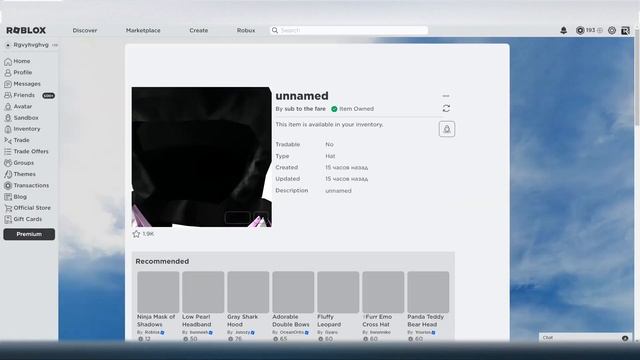This screenshot has height=360, width=640.
Task: Open Adorable Double Bows item
Action: click(x=293, y=306)
